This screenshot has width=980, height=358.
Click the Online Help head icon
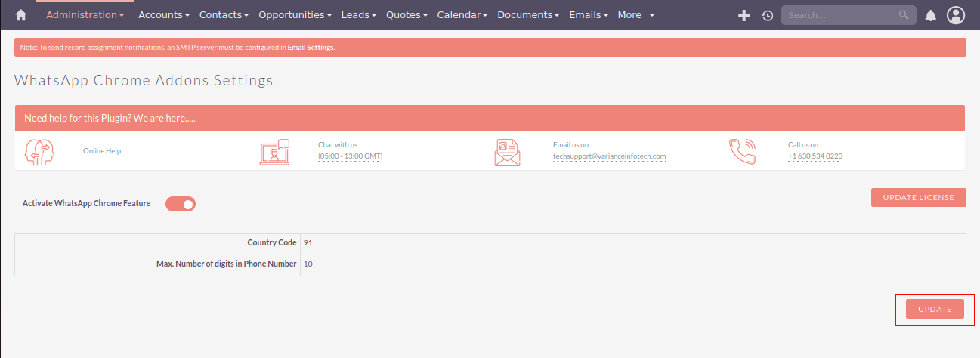[38, 151]
